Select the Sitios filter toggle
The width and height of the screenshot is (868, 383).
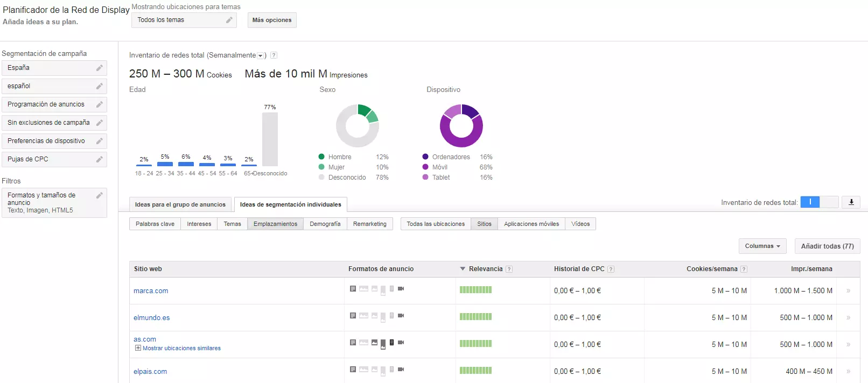tap(484, 224)
